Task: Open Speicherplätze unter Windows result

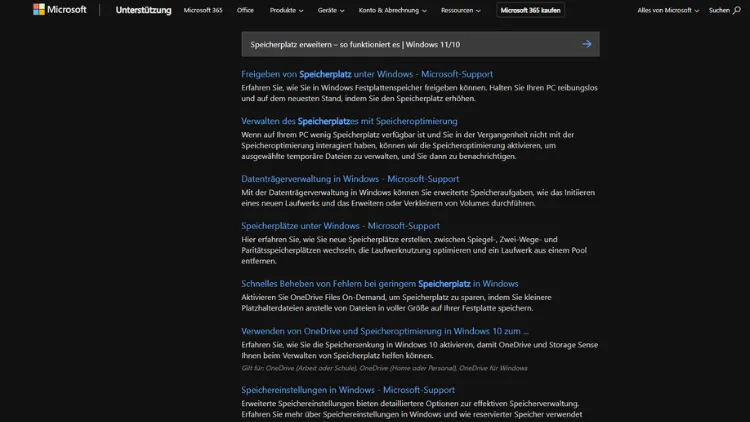Action: [x=340, y=226]
